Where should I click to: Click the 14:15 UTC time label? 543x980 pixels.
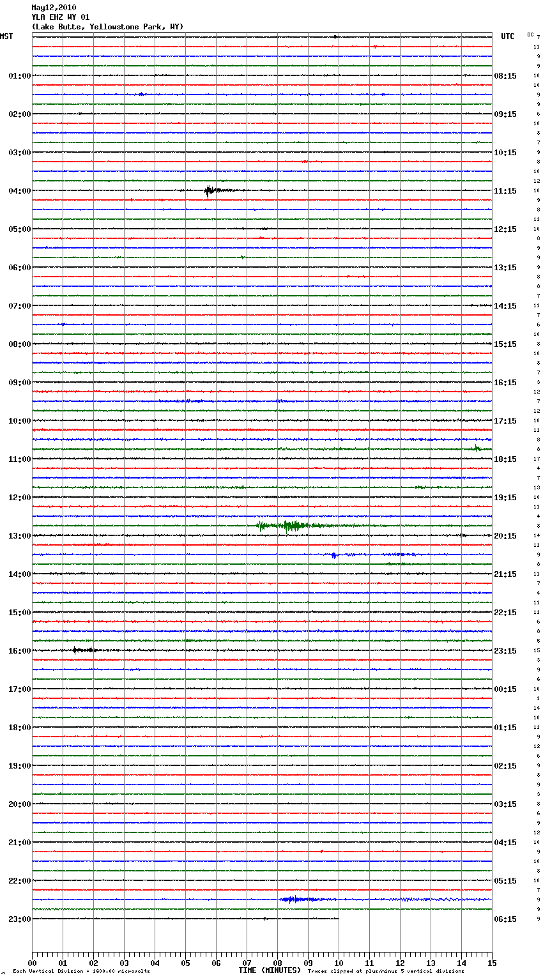click(x=505, y=306)
